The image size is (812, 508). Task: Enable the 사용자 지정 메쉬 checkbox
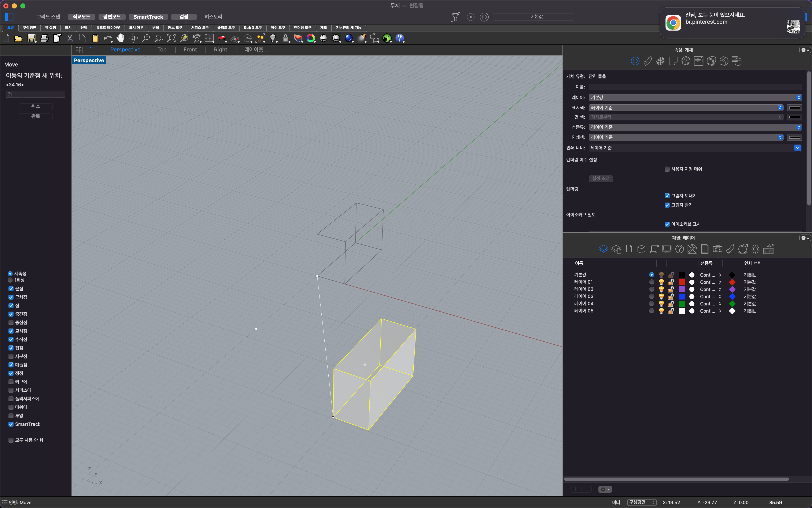667,169
